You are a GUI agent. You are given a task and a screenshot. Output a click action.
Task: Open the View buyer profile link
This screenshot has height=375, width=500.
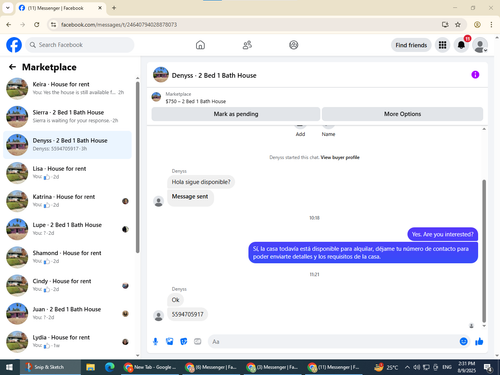click(x=340, y=157)
